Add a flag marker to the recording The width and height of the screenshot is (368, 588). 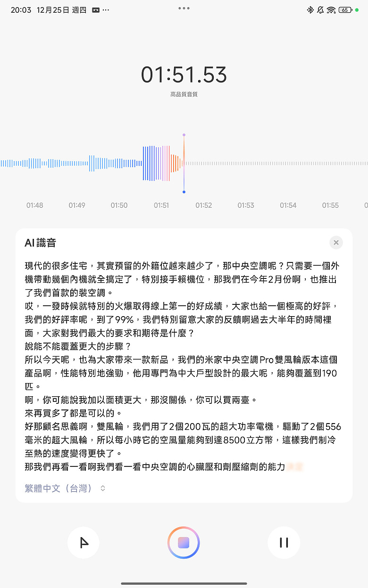coord(84,543)
